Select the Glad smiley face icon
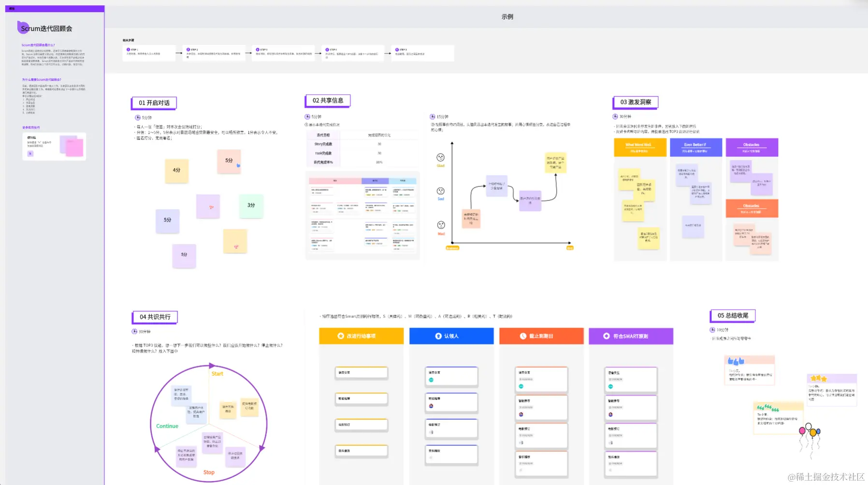The image size is (868, 485). tap(440, 157)
